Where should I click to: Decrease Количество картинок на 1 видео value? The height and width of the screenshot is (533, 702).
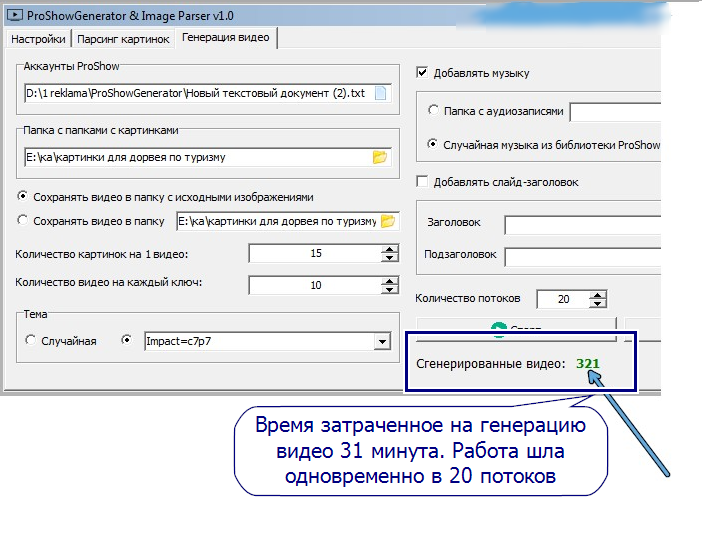(390, 258)
